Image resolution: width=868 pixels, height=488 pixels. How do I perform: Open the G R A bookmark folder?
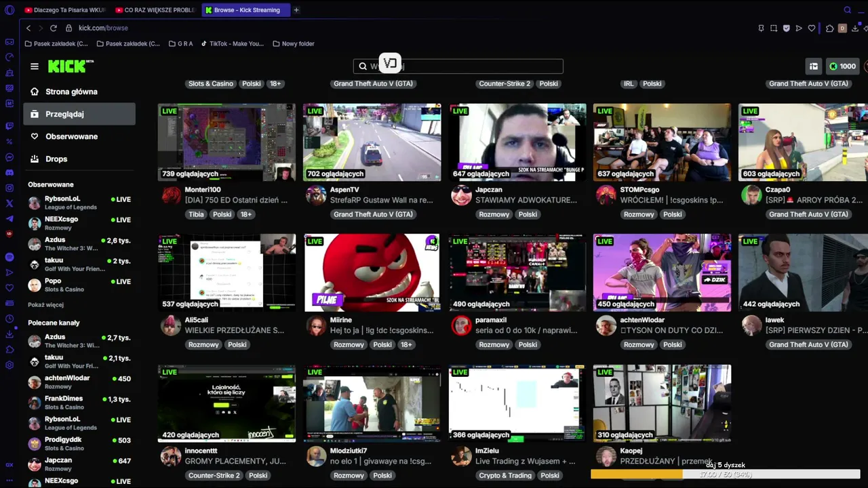[180, 43]
